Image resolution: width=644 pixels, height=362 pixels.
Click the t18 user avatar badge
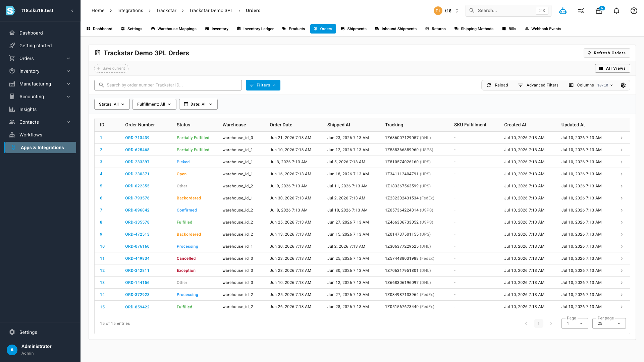(438, 11)
